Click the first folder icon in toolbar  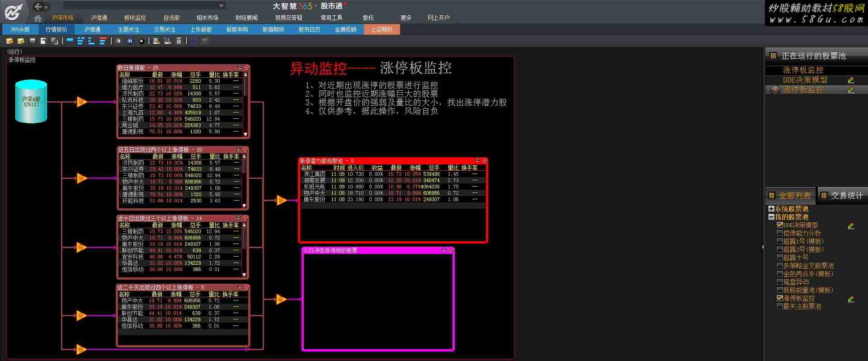click(9, 41)
